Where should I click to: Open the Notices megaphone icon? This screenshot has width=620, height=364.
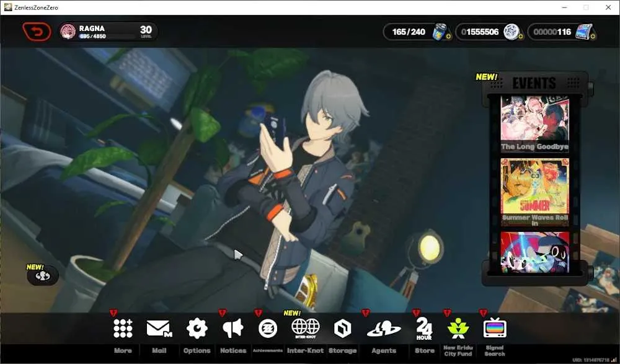tap(233, 329)
